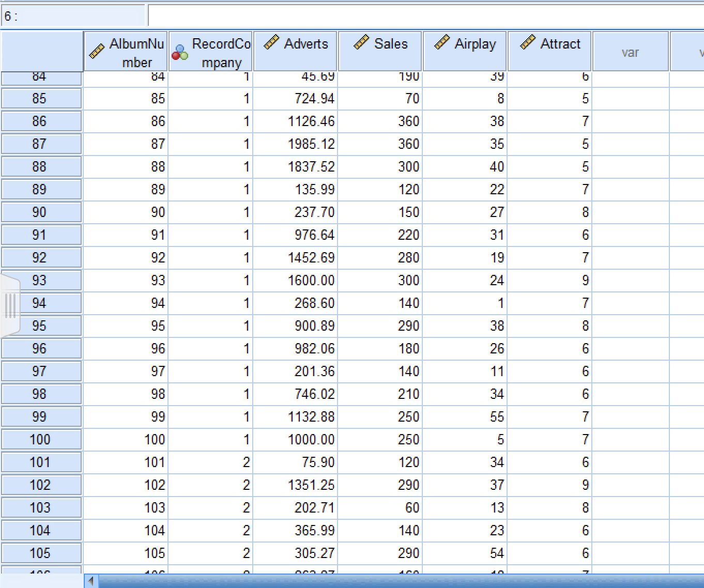This screenshot has width=704, height=588.
Task: Click Adverts cell 976.64
Action: tap(295, 235)
